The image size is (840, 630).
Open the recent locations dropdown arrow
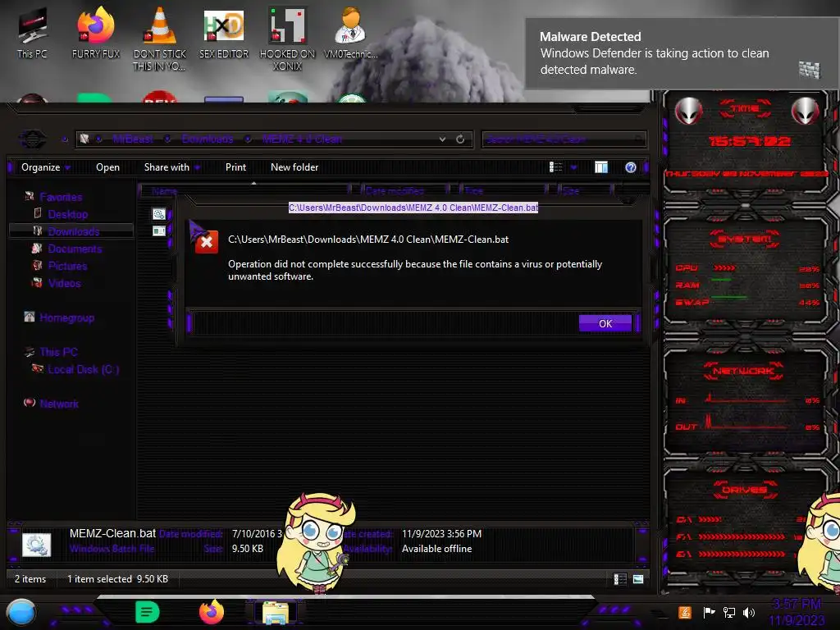(64, 139)
